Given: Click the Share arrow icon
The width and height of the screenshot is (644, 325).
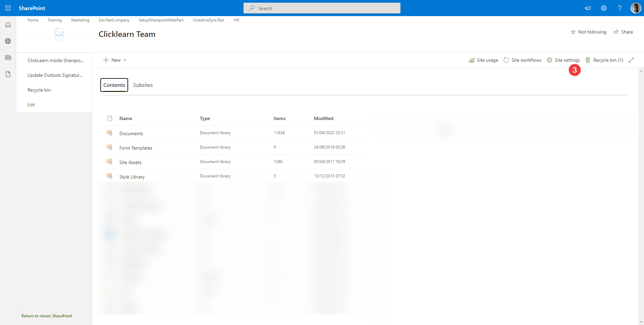Looking at the screenshot, I should 616,32.
